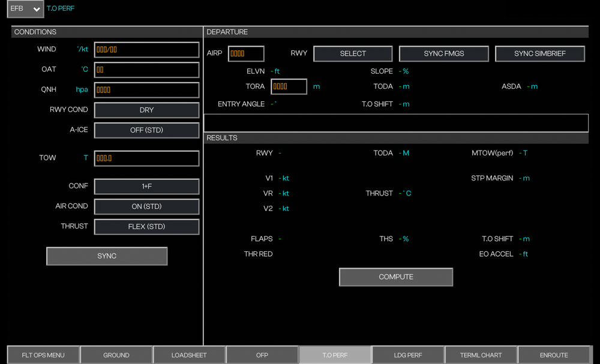Change THRUST FLEX (STD) selection

click(x=146, y=227)
